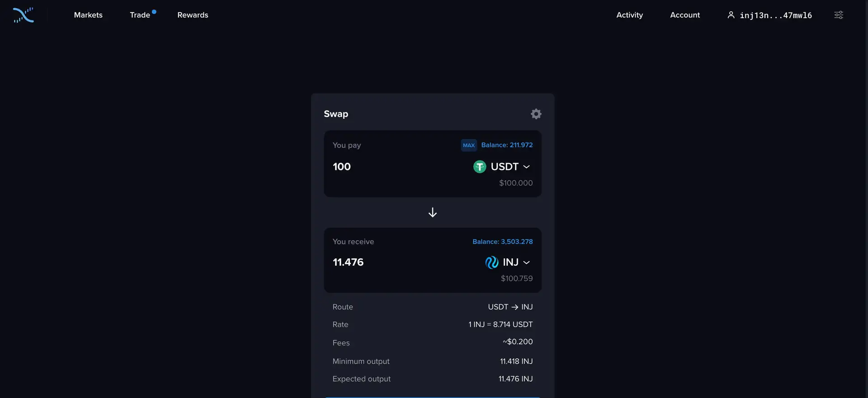The width and height of the screenshot is (868, 398).
Task: Click the USDT token icon
Action: [x=479, y=167]
